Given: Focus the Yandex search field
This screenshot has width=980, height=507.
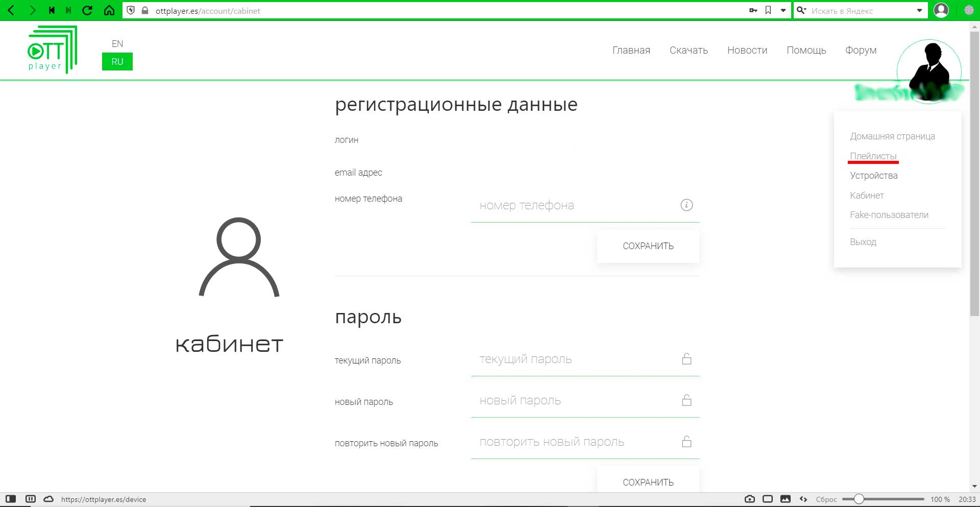Looking at the screenshot, I should tap(862, 11).
